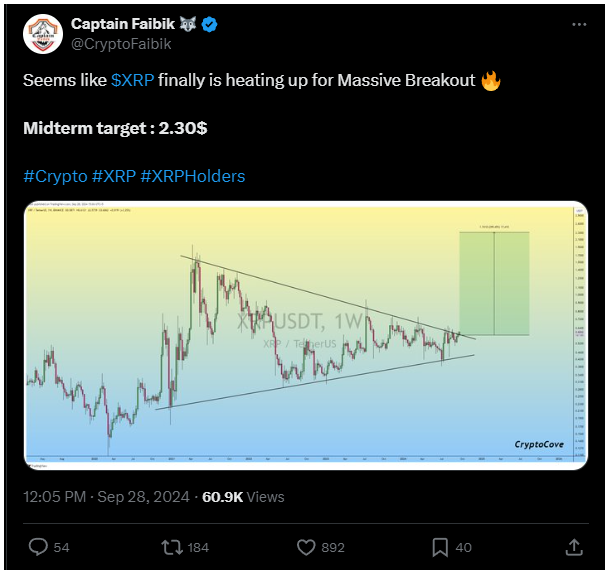Click the 892 likes count
Viewport: 609px width, 574px height.
tap(333, 548)
